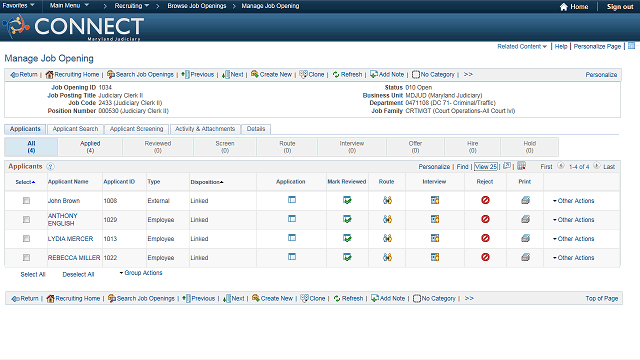The height and width of the screenshot is (360, 640).
Task: Click the Applicants help question-mark icon
Action: (50, 167)
